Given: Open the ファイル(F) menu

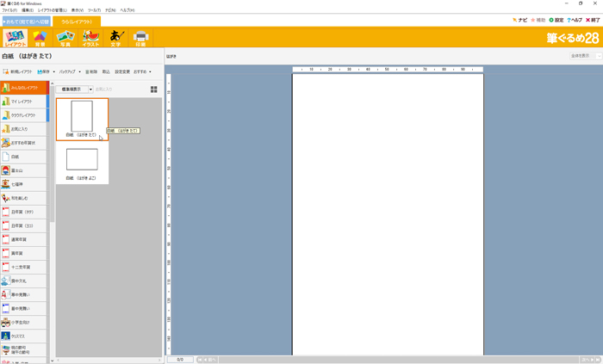Looking at the screenshot, I should click(9, 10).
